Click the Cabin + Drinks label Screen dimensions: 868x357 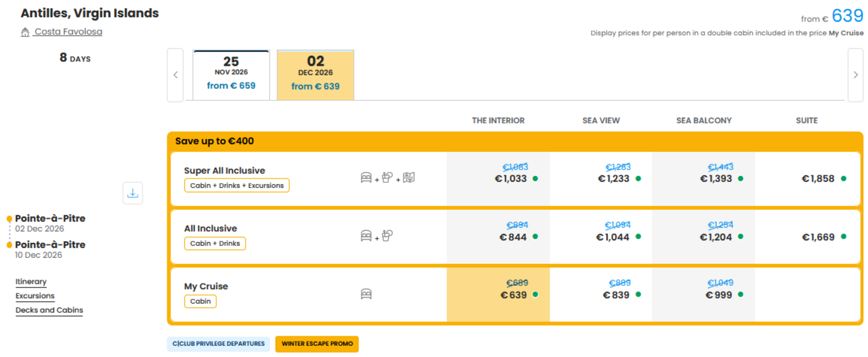215,244
